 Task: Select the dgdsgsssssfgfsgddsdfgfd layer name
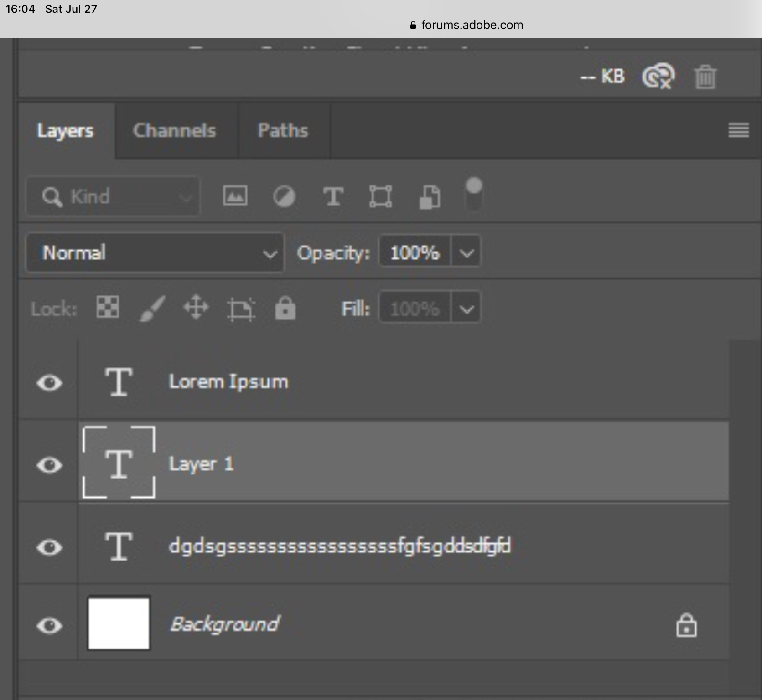click(340, 546)
